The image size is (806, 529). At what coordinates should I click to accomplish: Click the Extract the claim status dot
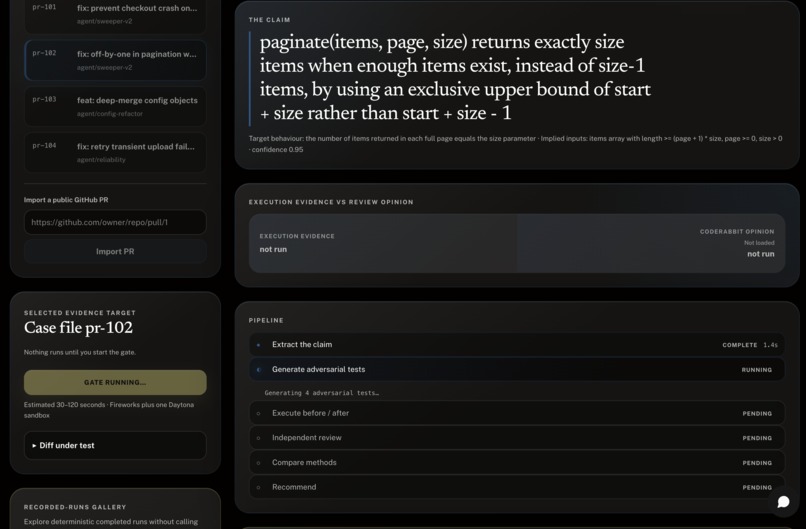click(x=259, y=345)
